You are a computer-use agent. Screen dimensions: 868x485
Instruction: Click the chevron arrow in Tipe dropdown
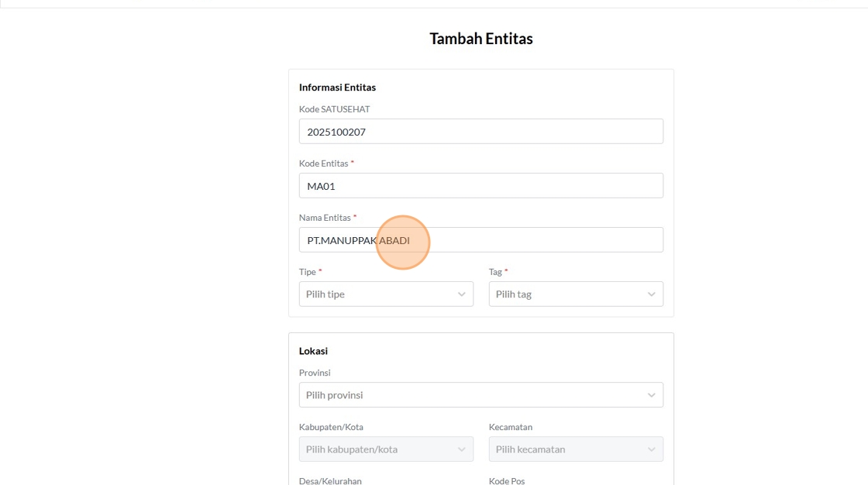(461, 294)
